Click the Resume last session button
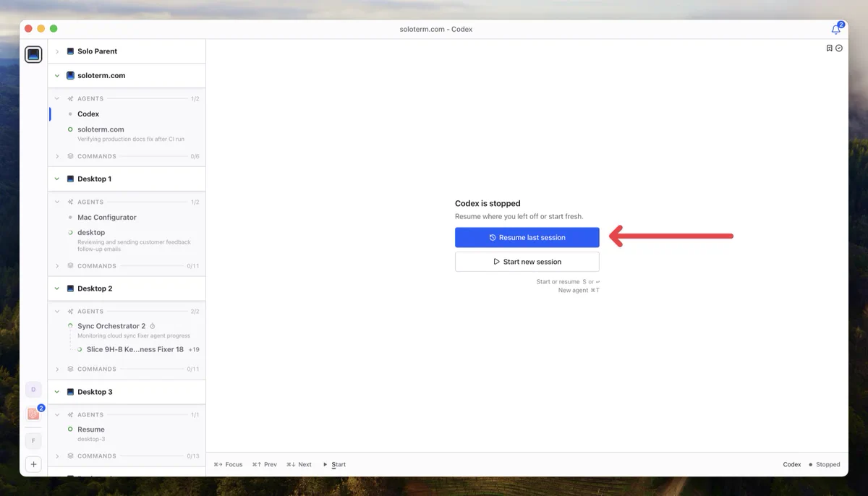Screen dimensions: 868x496 click(x=527, y=237)
